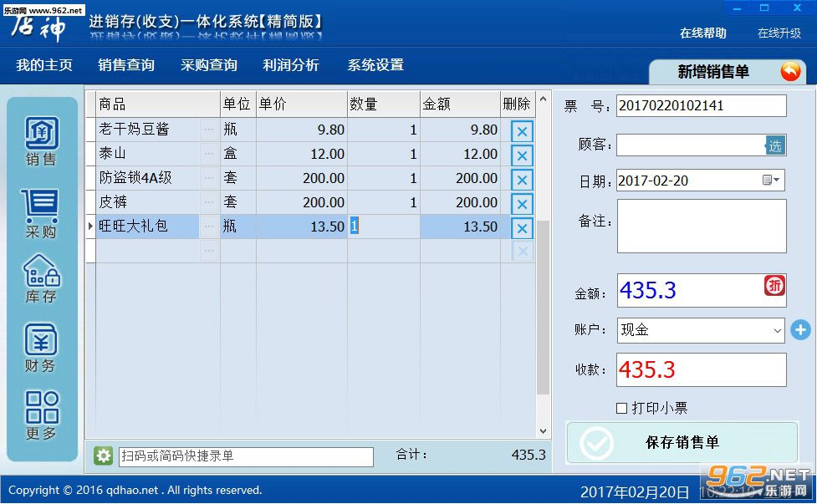817x504 pixels.
Task: Open product picker dots for 旺旺大礼包
Action: click(209, 227)
